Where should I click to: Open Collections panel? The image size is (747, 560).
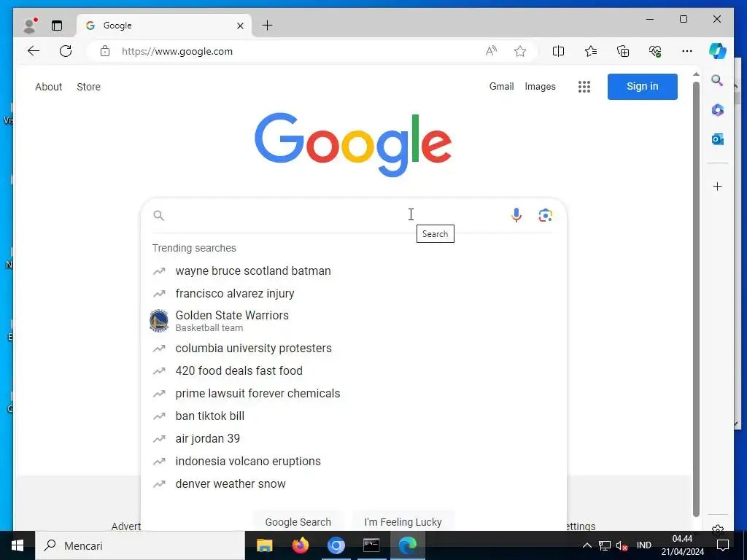point(623,51)
